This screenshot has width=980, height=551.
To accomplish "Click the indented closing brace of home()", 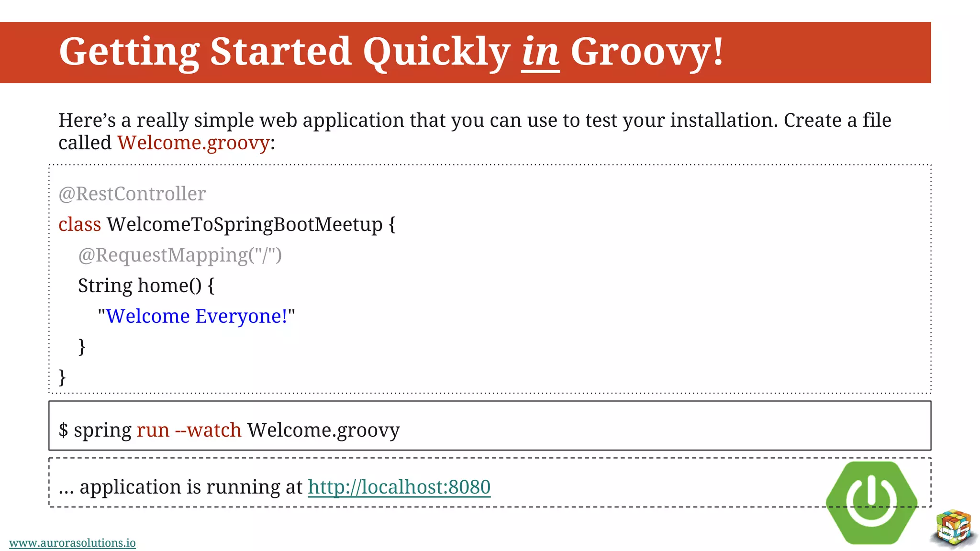I will tap(82, 347).
